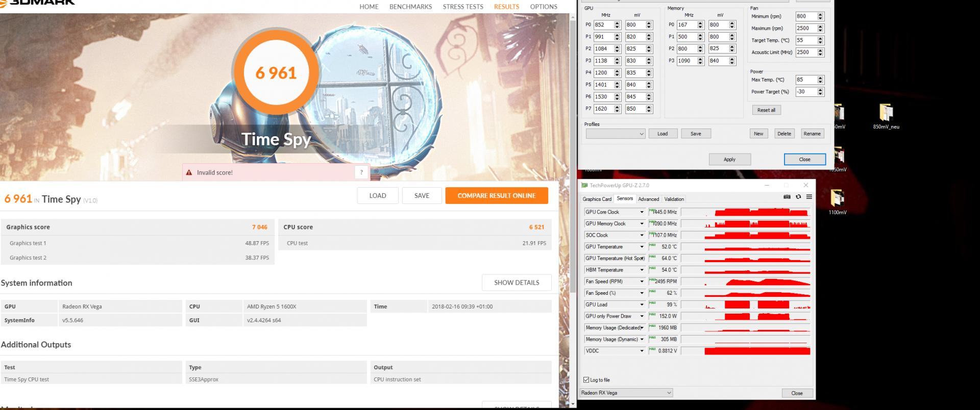Screen dimensions: 980x410
Task: Adjust Fan Maximum (rpm) stepper arrows
Action: (820, 28)
